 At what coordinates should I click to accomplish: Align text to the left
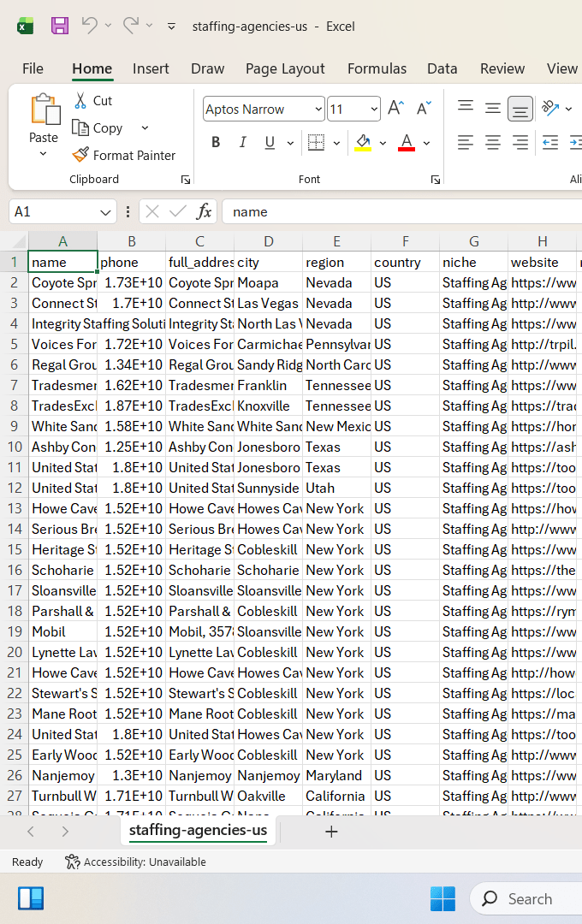click(466, 142)
